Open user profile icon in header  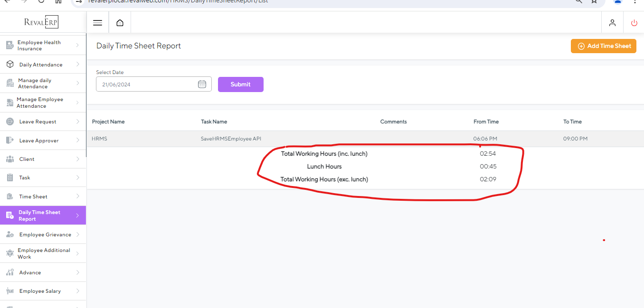pos(612,23)
